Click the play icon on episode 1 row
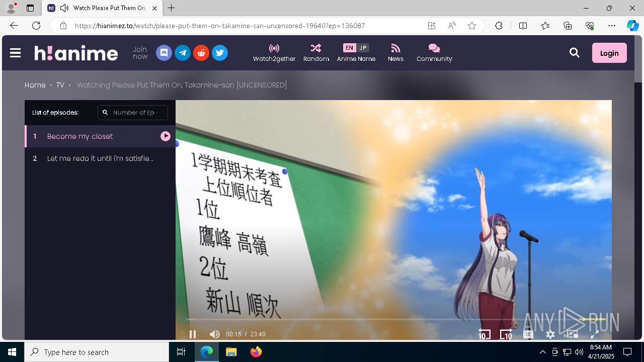 coord(166,136)
